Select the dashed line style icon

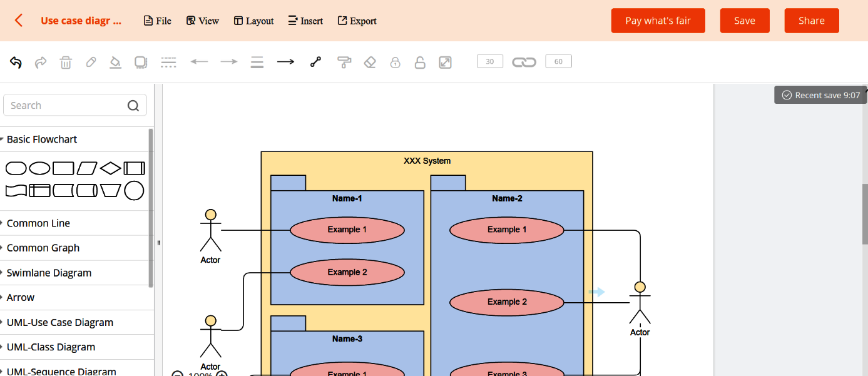[x=168, y=61]
